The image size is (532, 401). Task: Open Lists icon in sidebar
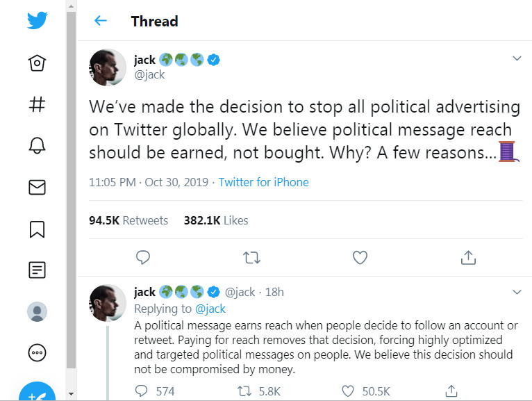[37, 270]
